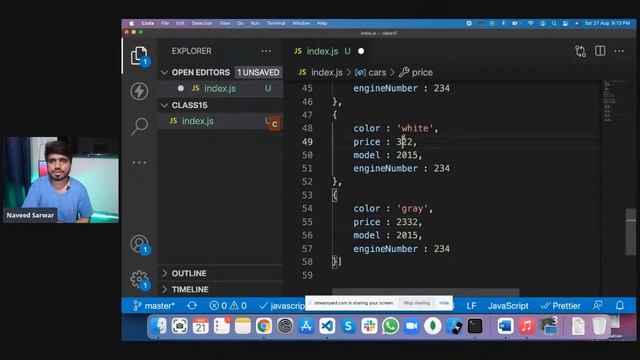Click 1 UNSAVED badge in Open Editors
640x360 pixels.
[258, 72]
